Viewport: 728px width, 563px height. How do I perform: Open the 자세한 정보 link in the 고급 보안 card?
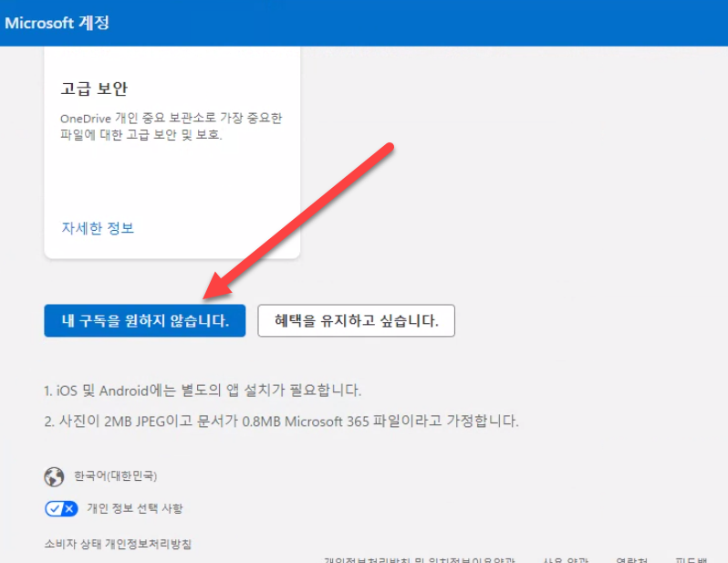98,228
